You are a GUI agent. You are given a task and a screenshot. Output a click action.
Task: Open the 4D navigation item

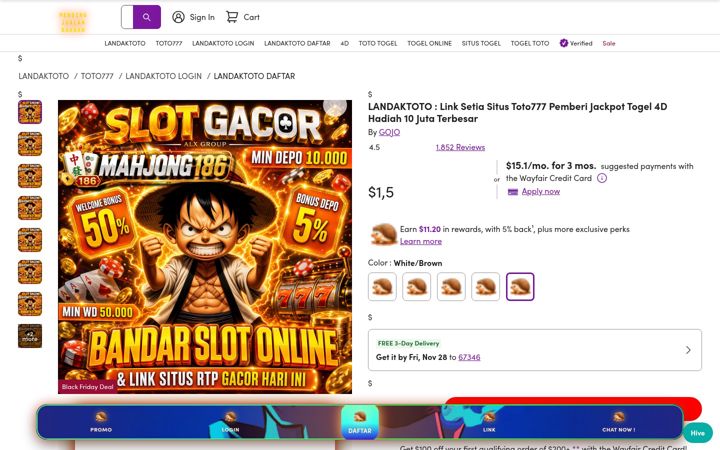pos(344,43)
